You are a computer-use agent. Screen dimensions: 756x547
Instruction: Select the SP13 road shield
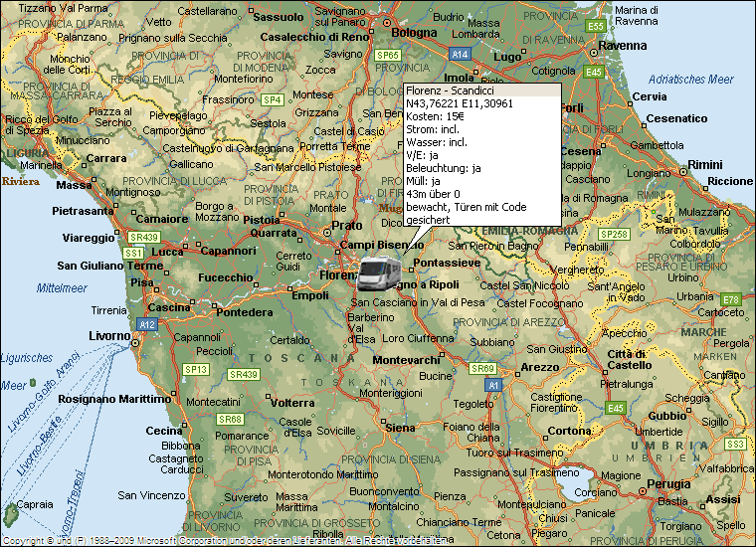tap(196, 369)
